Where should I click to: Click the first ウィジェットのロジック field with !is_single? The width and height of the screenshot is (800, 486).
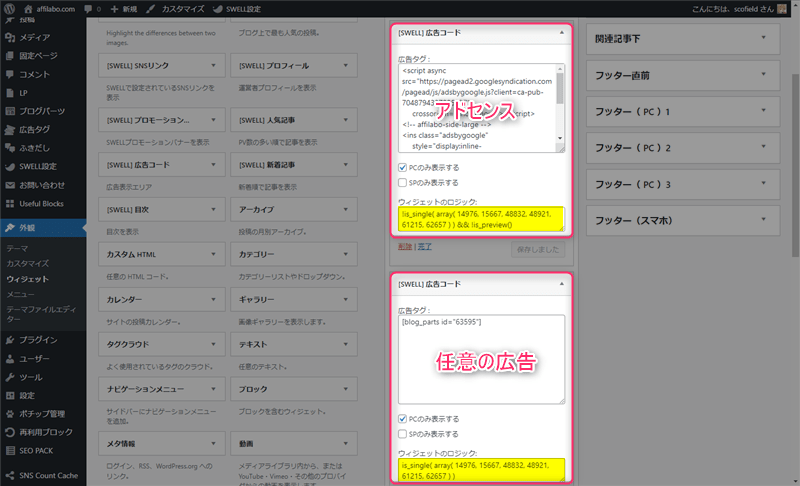pos(481,219)
